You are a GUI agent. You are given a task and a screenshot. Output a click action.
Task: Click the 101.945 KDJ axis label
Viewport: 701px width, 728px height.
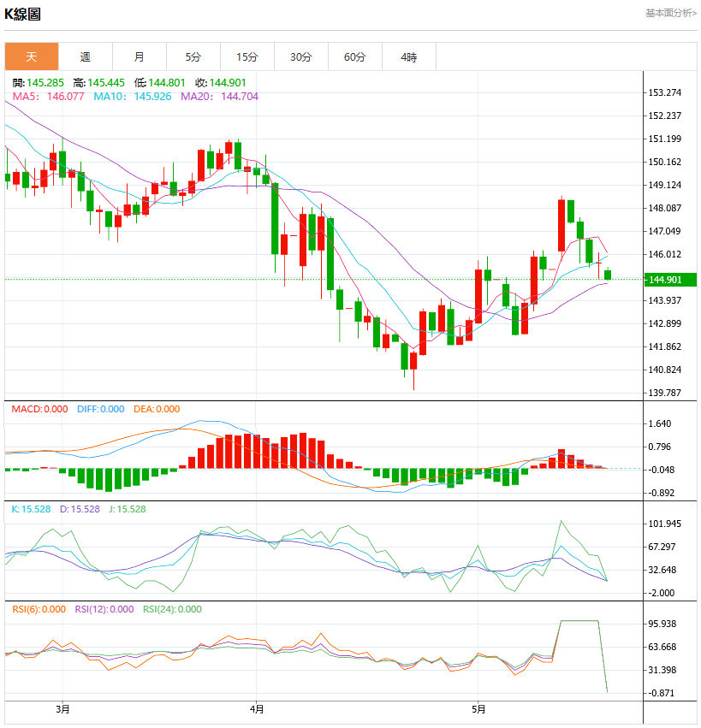point(664,524)
